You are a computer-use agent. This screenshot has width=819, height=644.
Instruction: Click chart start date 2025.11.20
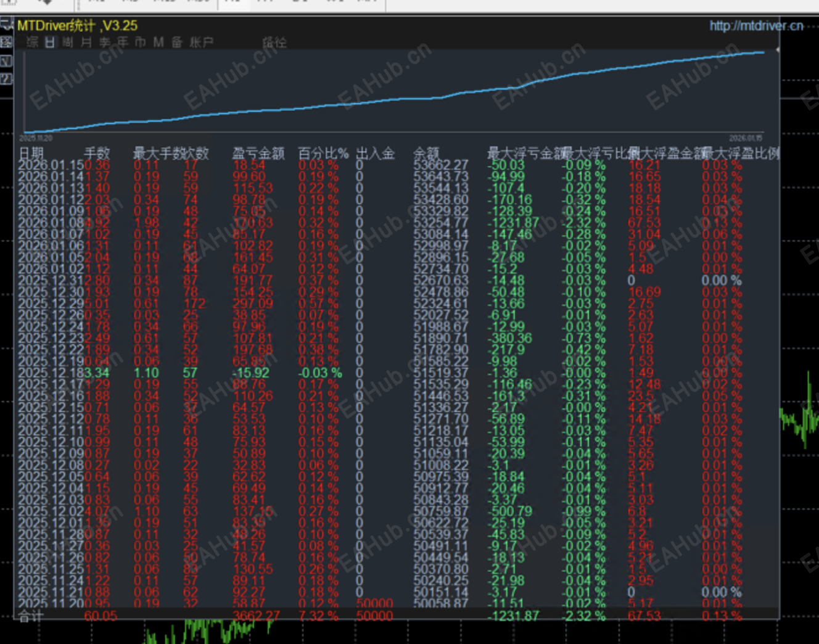[36, 138]
